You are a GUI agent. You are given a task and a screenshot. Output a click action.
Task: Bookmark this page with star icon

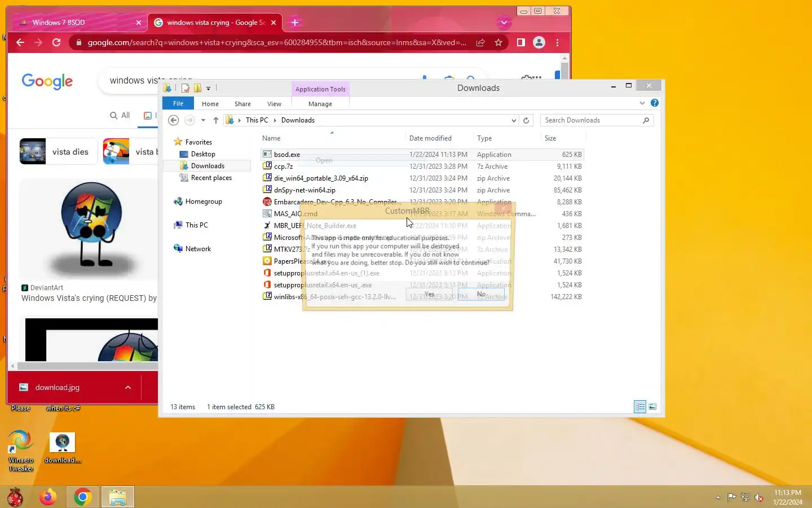coord(498,42)
